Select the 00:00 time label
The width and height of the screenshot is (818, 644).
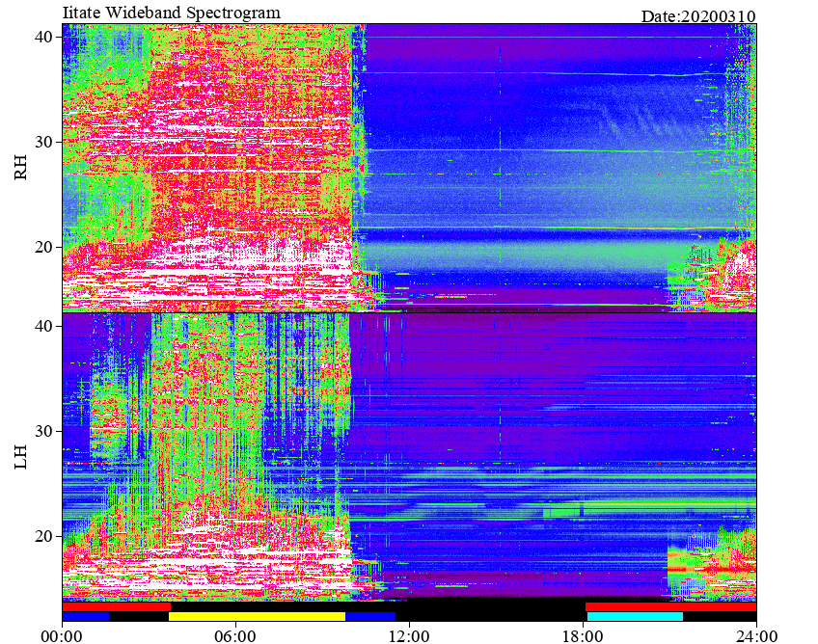point(62,636)
